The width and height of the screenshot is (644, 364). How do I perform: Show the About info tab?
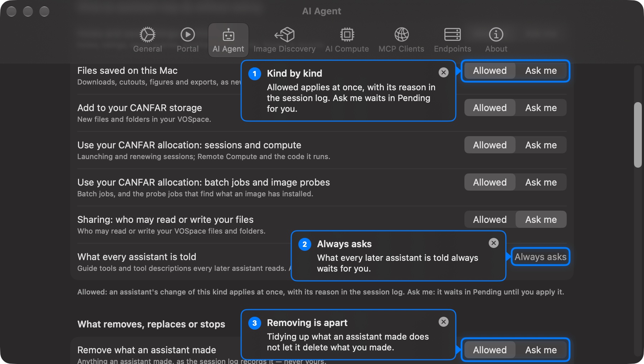[496, 40]
